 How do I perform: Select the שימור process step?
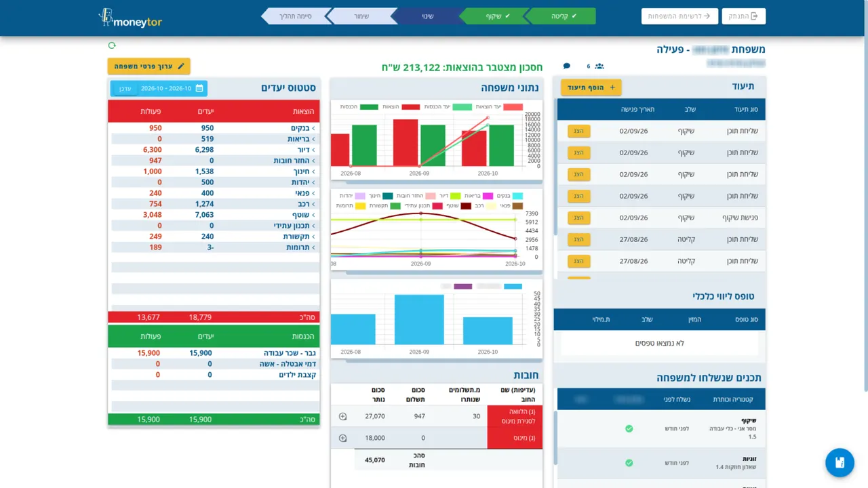(361, 16)
